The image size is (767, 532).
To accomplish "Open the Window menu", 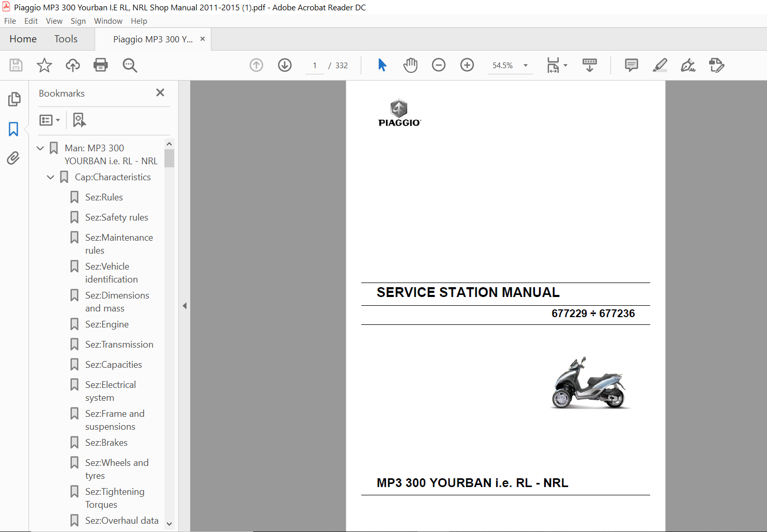I will pos(108,21).
